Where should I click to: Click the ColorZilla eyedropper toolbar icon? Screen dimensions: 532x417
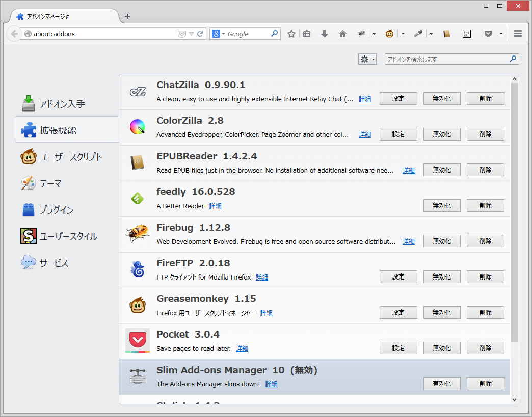click(x=418, y=34)
